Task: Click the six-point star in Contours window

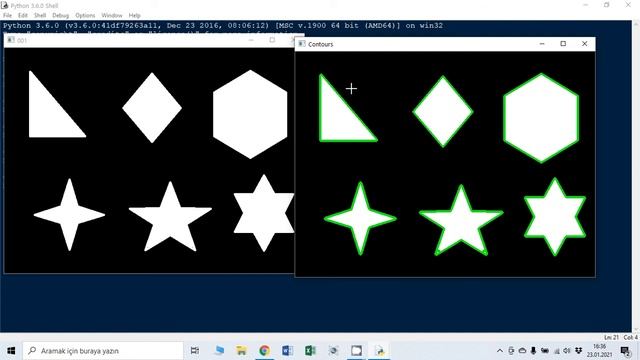Action: [555, 217]
